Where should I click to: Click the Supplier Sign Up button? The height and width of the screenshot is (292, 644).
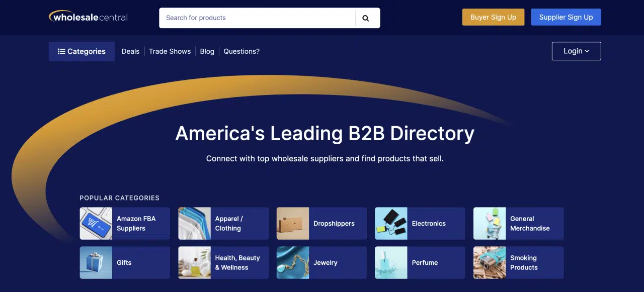click(566, 17)
